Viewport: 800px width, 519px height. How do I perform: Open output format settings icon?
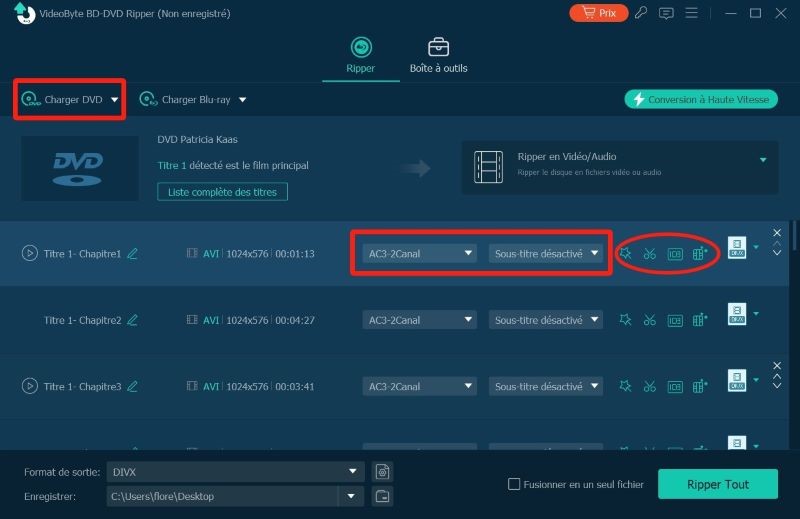pyautogui.click(x=382, y=472)
